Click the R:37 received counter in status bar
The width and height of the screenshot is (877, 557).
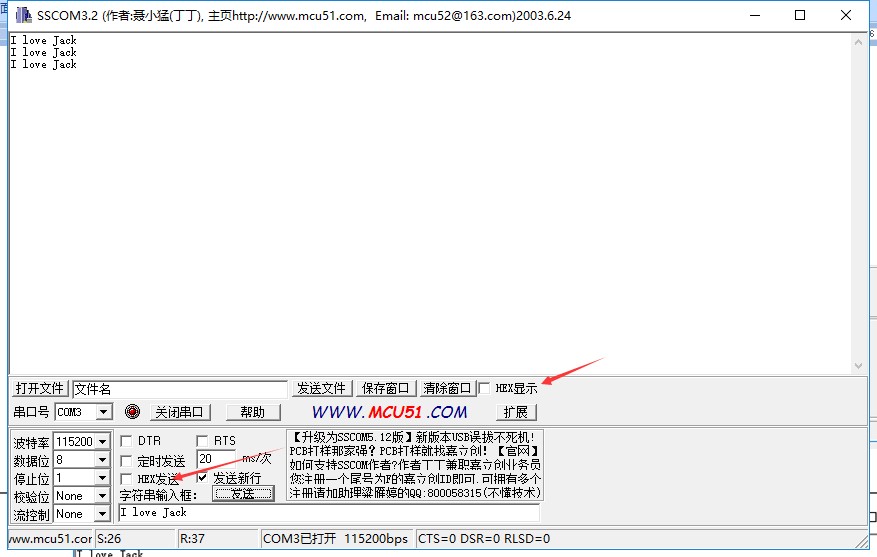click(218, 539)
